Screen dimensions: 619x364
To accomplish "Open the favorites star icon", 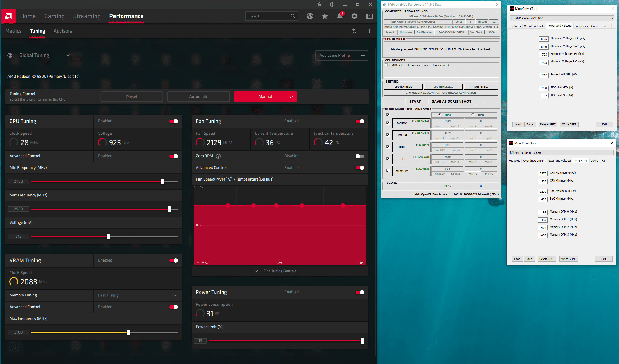I will click(x=325, y=16).
